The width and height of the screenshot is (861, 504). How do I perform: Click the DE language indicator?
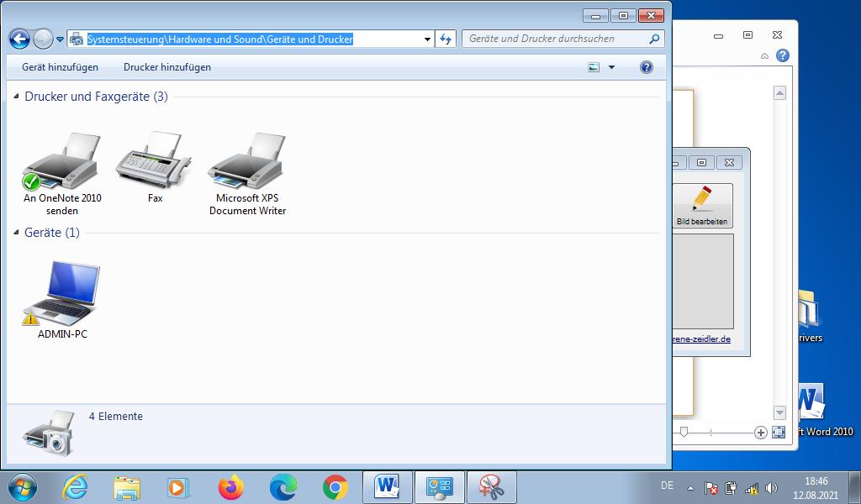(667, 486)
